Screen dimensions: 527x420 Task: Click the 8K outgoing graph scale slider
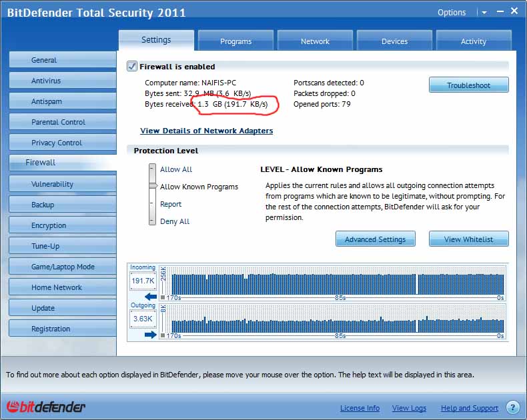(163, 335)
